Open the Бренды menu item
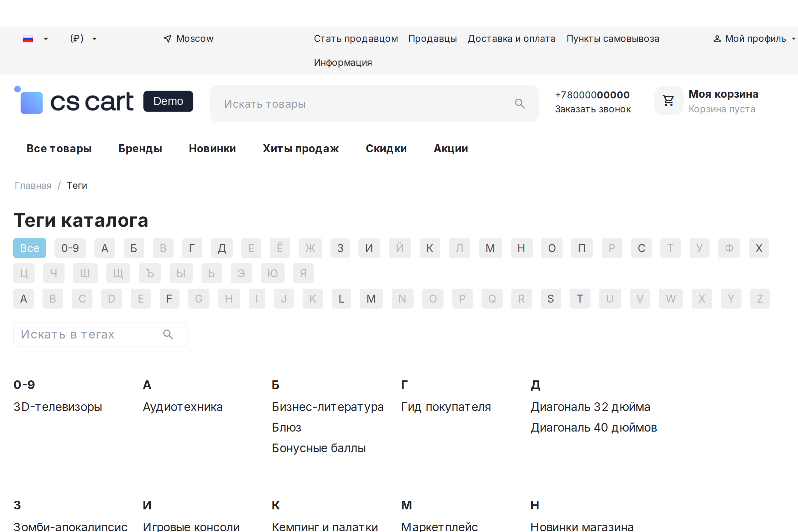Viewport: 798px width, 532px height. point(140,149)
